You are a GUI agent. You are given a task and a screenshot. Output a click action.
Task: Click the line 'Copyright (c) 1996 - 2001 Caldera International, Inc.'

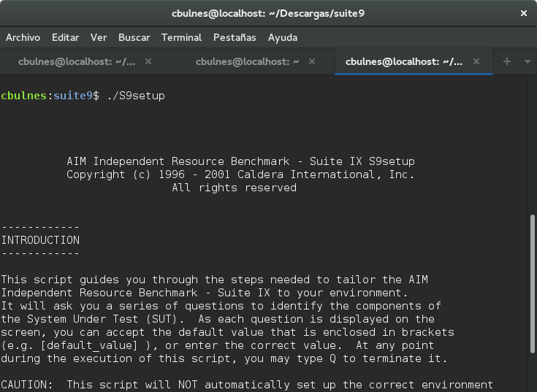coord(240,174)
